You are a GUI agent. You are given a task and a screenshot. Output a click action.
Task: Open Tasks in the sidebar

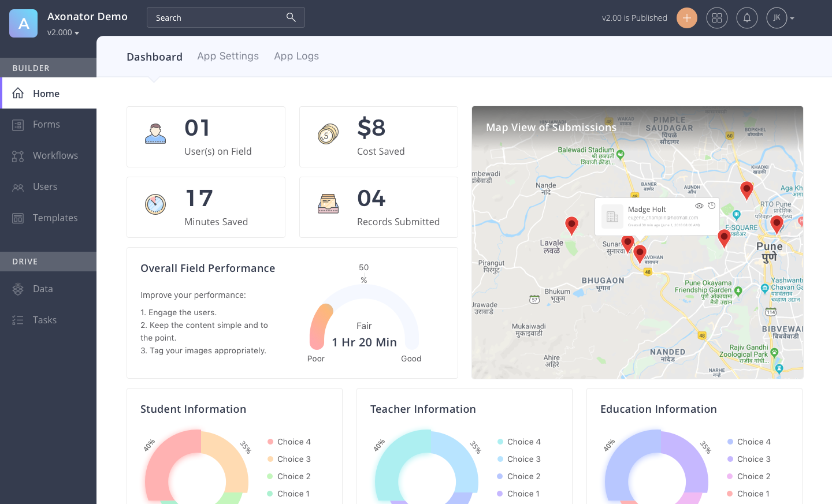pos(49,320)
